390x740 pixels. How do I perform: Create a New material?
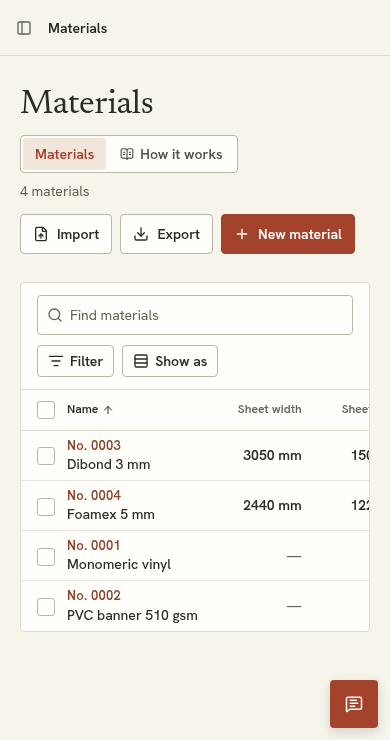point(288,234)
